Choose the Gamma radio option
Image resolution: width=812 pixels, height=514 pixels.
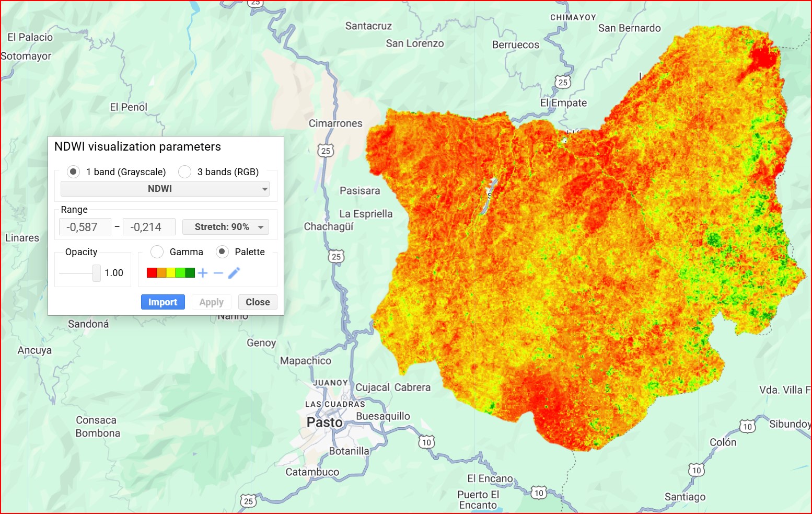157,252
